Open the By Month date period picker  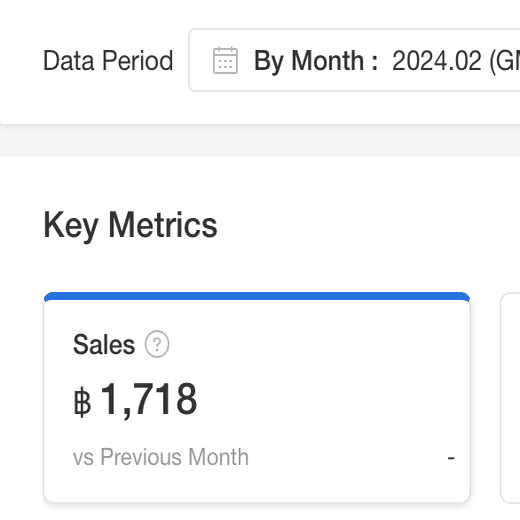(x=354, y=60)
